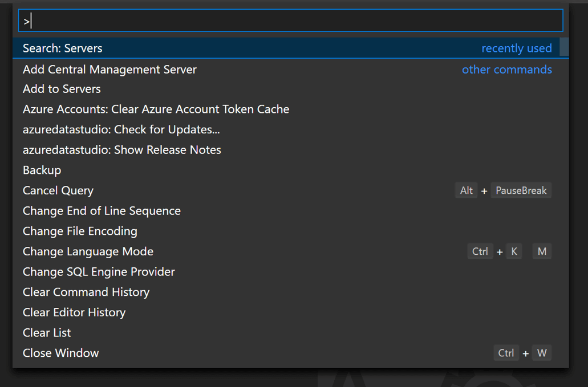Select the Clear List command
Viewport: 588px width, 387px height.
coord(291,332)
